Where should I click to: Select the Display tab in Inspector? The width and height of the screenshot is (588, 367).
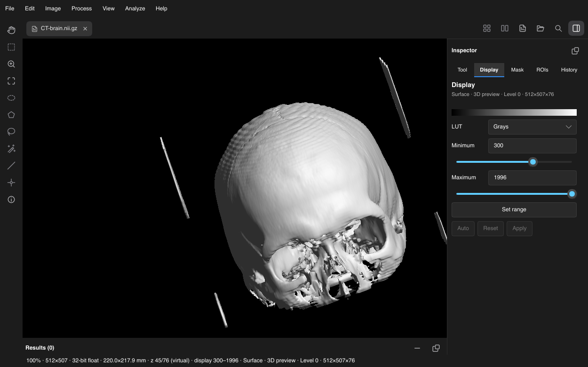pyautogui.click(x=489, y=70)
